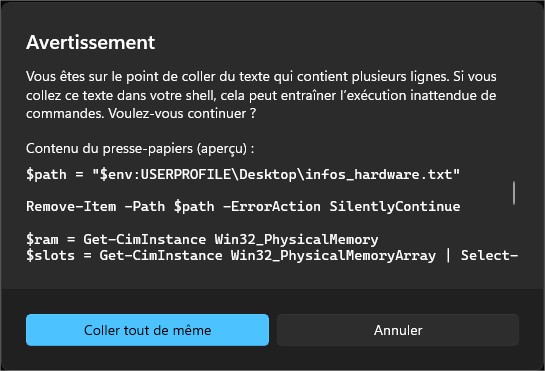The height and width of the screenshot is (371, 545).
Task: Click the -Path parameter in Remove-Item line
Action: tap(145, 207)
